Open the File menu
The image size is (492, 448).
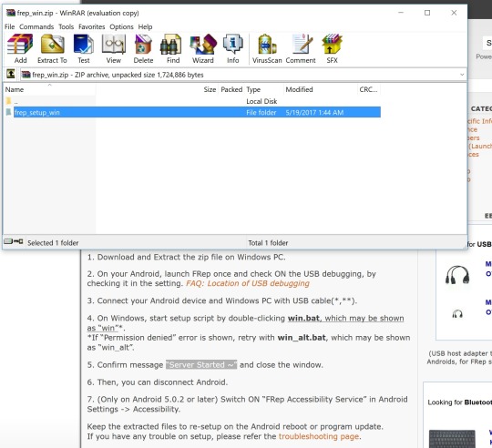[x=9, y=26]
